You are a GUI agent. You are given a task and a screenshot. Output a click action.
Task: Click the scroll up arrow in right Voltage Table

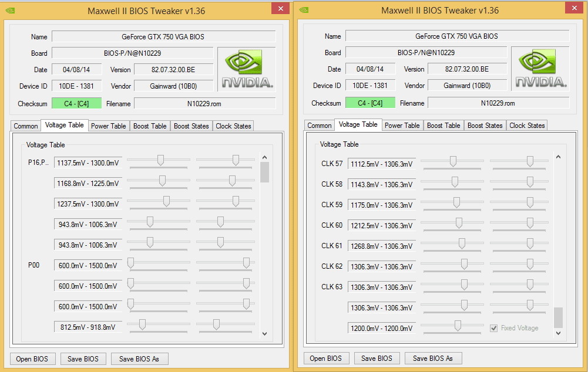[559, 157]
